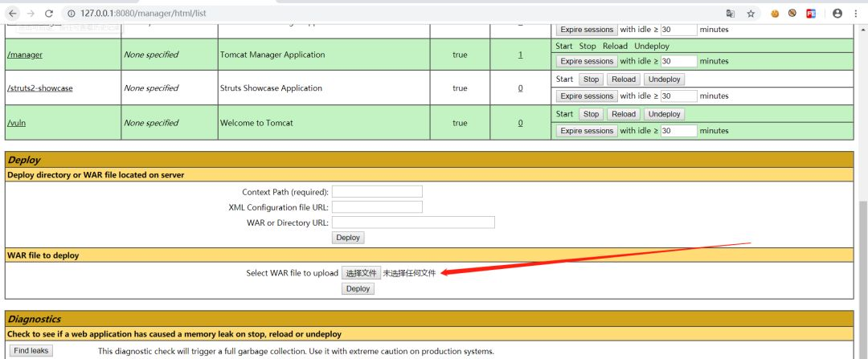Screen dimensions: 868x359
Task: Click the 'WAR file to deploy' heading
Action: click(x=43, y=255)
